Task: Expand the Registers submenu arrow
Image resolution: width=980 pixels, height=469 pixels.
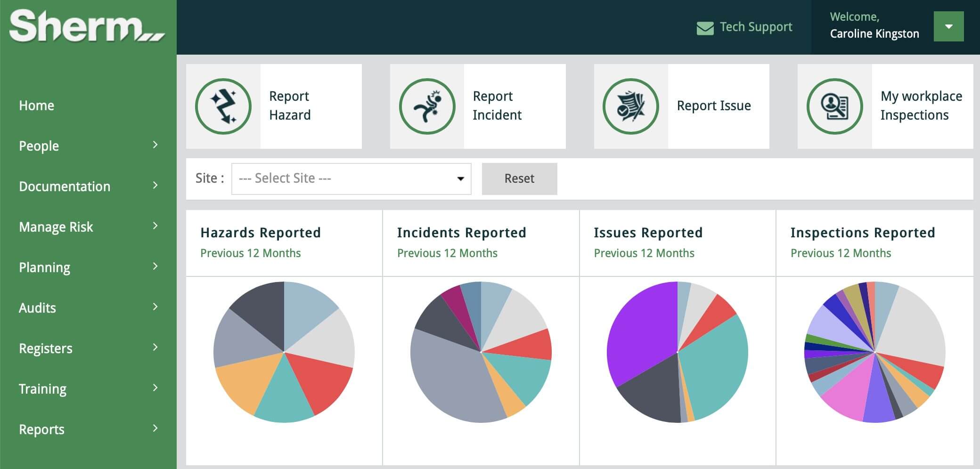Action: click(x=155, y=348)
